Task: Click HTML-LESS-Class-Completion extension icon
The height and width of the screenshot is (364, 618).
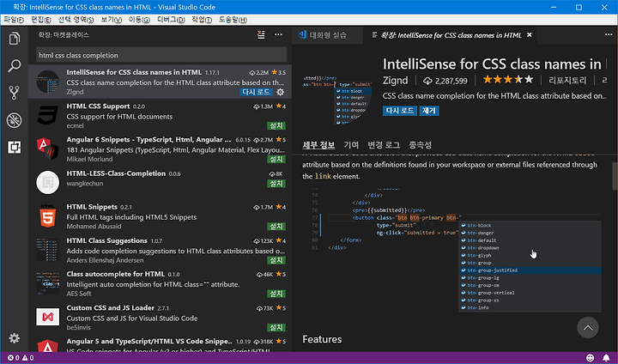Action: (48, 182)
